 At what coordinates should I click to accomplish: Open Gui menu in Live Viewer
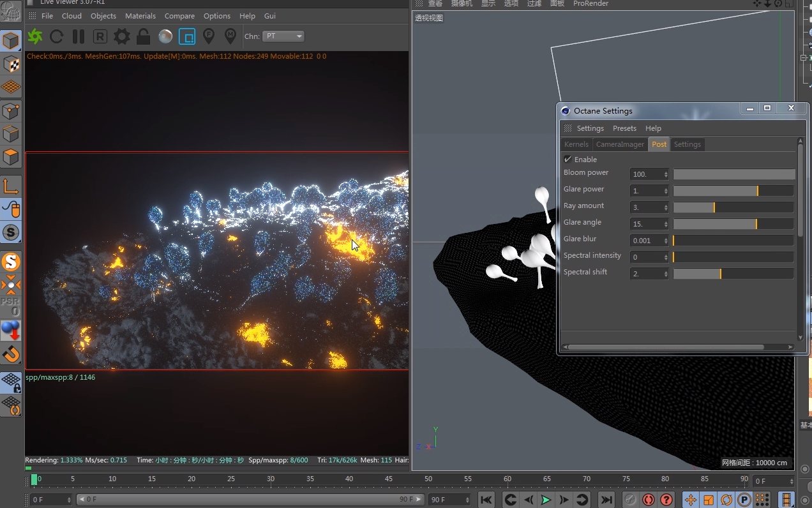tap(270, 16)
